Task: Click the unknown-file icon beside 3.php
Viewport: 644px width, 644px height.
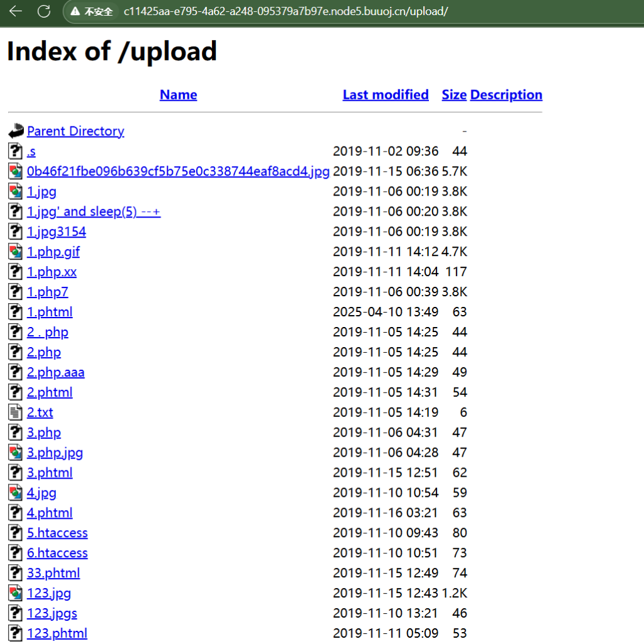Action: [16, 433]
